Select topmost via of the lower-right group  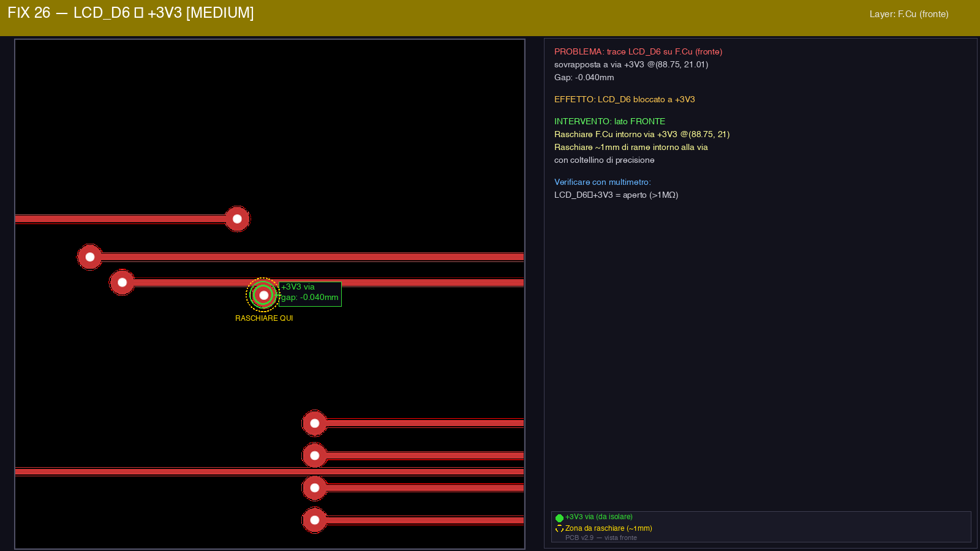point(314,423)
